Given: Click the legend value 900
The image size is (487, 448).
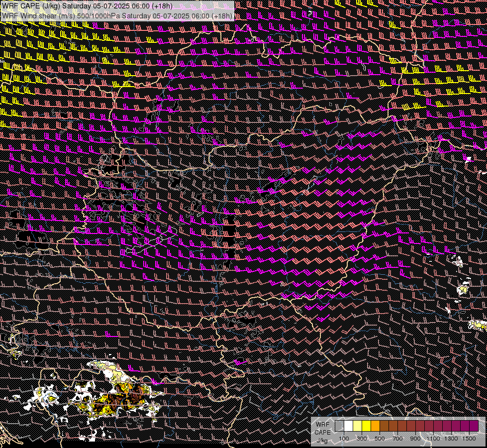Looking at the screenshot, I should point(415,439).
